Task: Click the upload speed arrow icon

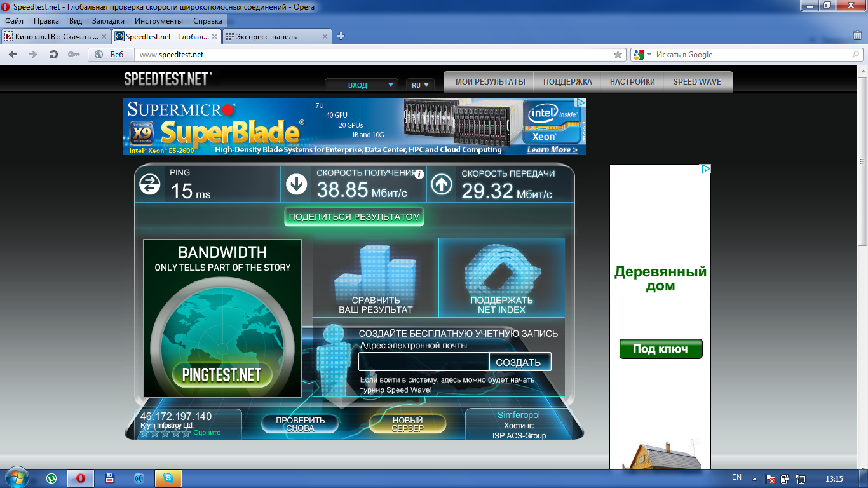Action: click(x=442, y=184)
